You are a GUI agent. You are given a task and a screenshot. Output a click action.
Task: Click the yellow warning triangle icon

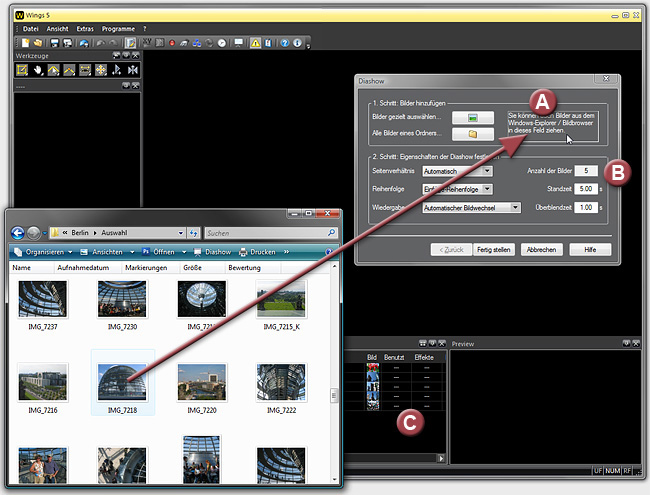point(255,43)
